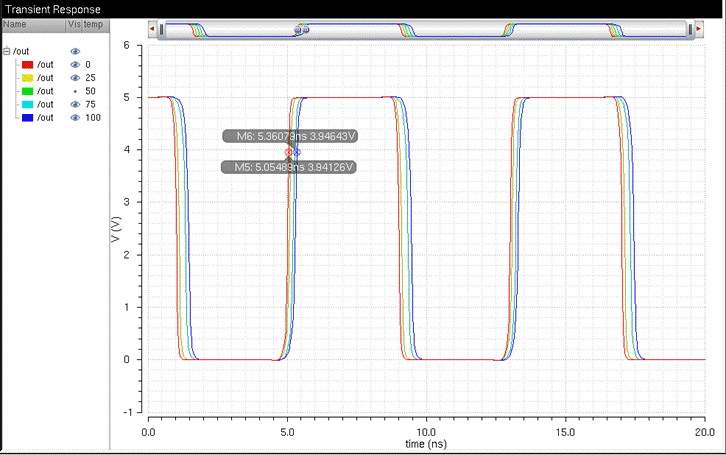This screenshot has width=726, height=455.
Task: Click the -1 tick on voltage axis
Action: [127, 412]
